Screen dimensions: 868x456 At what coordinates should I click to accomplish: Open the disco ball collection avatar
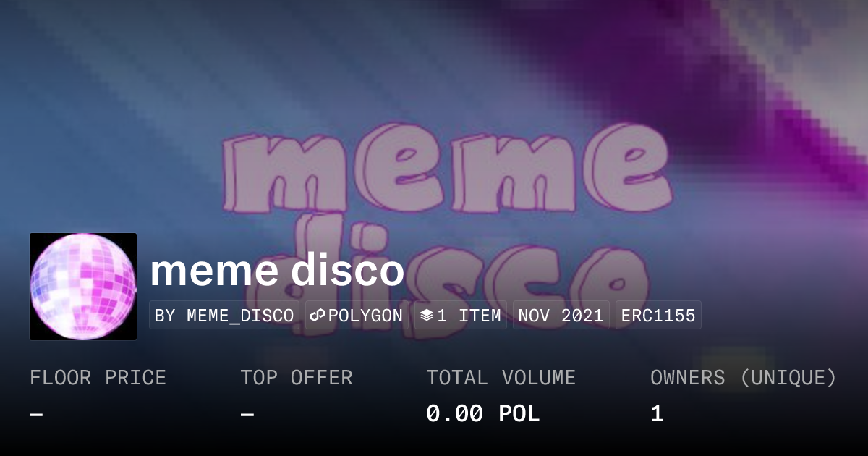pyautogui.click(x=83, y=287)
